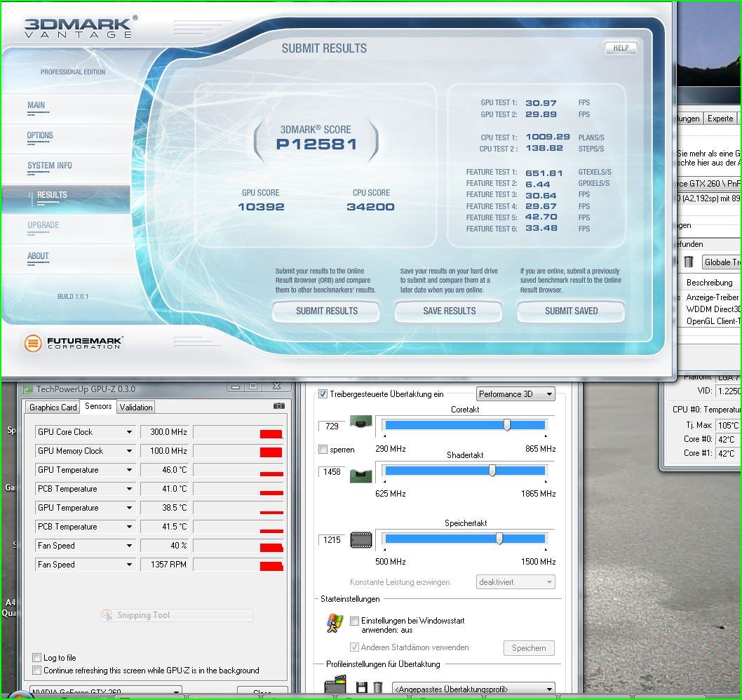Click the 300.0 MHz core clock reading
This screenshot has height=700, width=742.
[164, 432]
